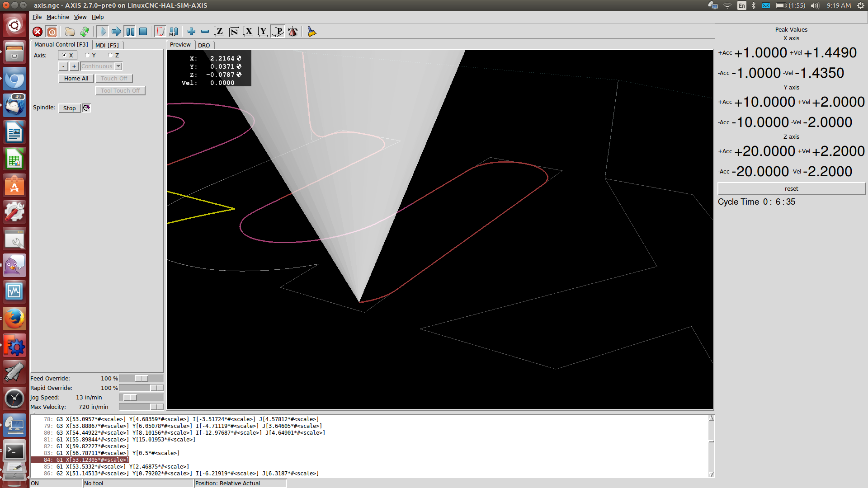
Task: Toggle the machine power button
Action: (x=52, y=32)
